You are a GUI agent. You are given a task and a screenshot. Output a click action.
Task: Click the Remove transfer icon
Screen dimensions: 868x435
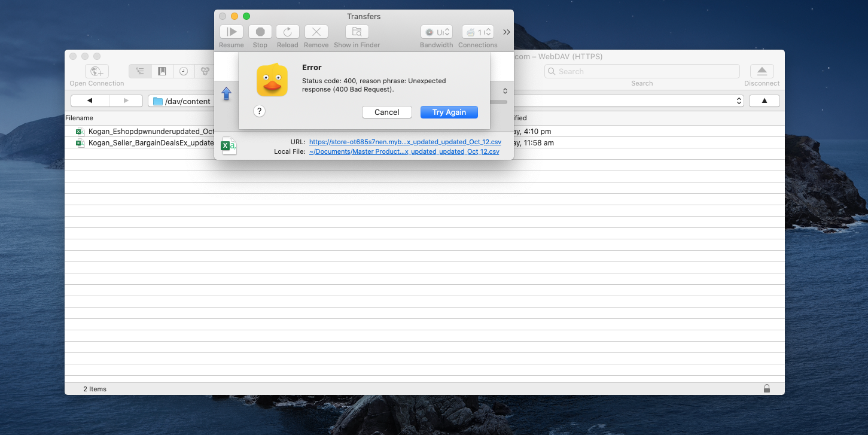pos(316,32)
